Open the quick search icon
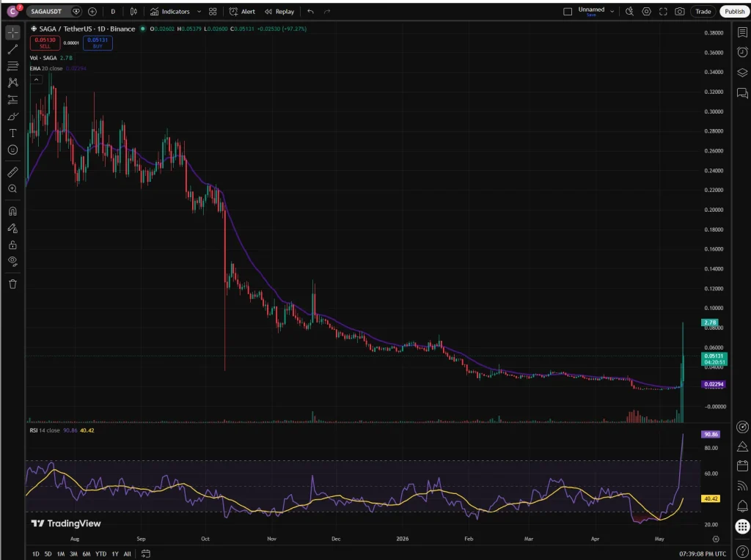The width and height of the screenshot is (751, 560). tap(629, 12)
